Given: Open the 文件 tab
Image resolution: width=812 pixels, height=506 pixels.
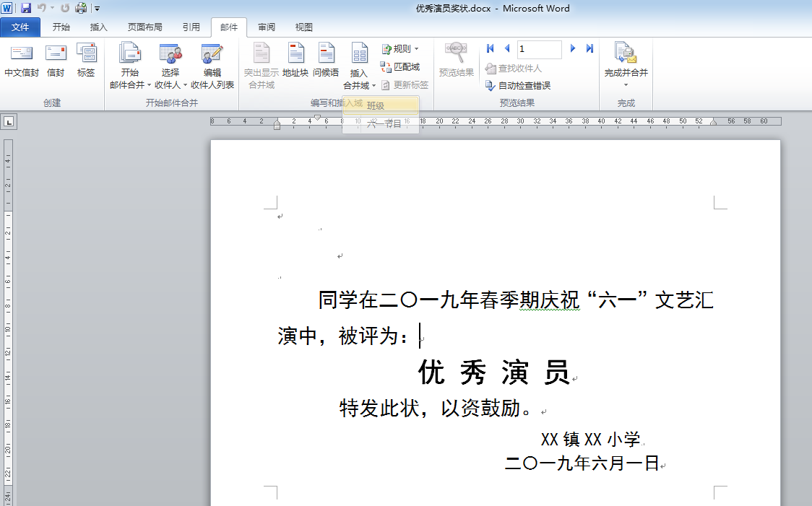Looking at the screenshot, I should 20,27.
